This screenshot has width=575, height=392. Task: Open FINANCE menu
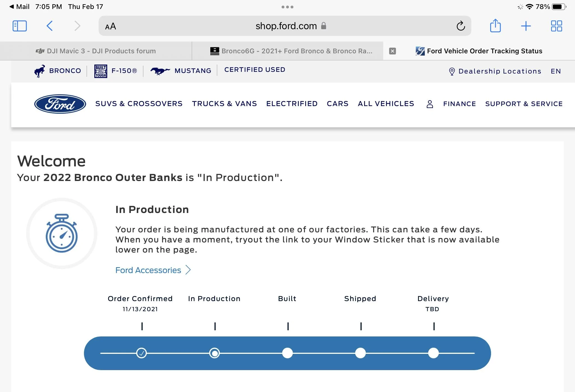tap(459, 104)
